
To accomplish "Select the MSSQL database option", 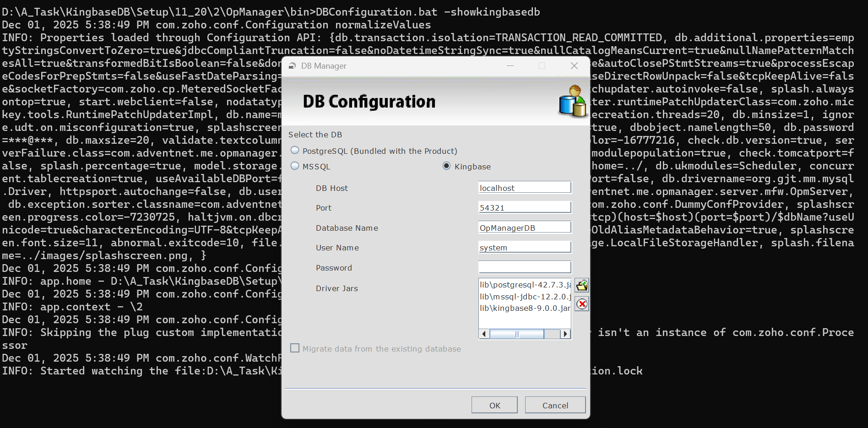I will (x=294, y=166).
